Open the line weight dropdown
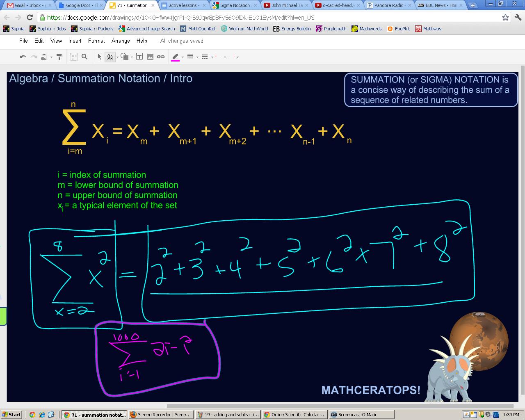 click(x=196, y=57)
